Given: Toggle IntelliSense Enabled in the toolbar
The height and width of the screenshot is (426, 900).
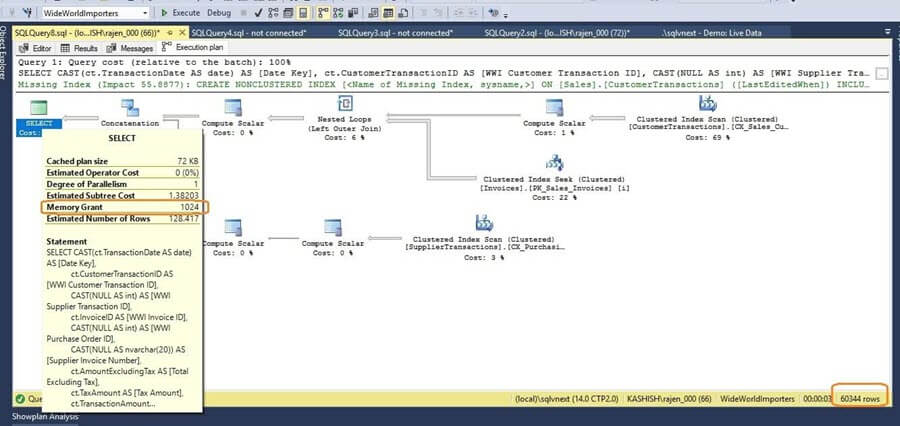Looking at the screenshot, I should [x=303, y=13].
